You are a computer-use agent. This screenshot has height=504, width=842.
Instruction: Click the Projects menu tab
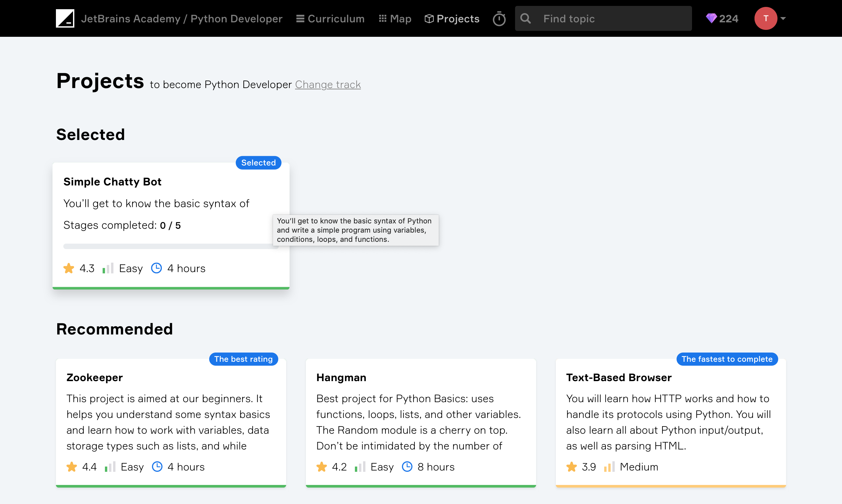(x=452, y=18)
